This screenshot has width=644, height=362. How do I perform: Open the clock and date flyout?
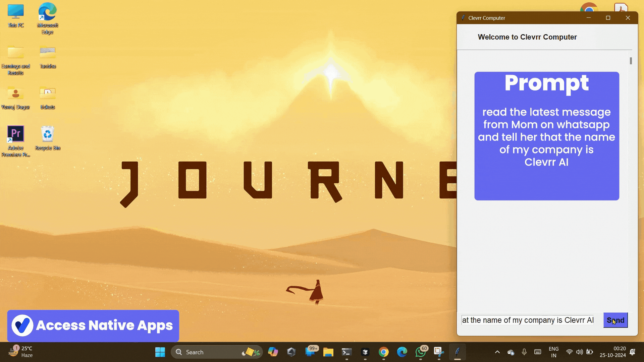(x=612, y=352)
